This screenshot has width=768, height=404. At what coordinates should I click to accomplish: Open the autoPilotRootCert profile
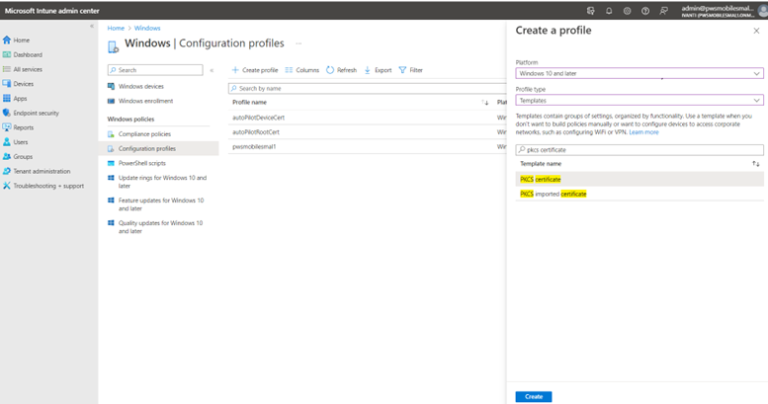point(256,132)
